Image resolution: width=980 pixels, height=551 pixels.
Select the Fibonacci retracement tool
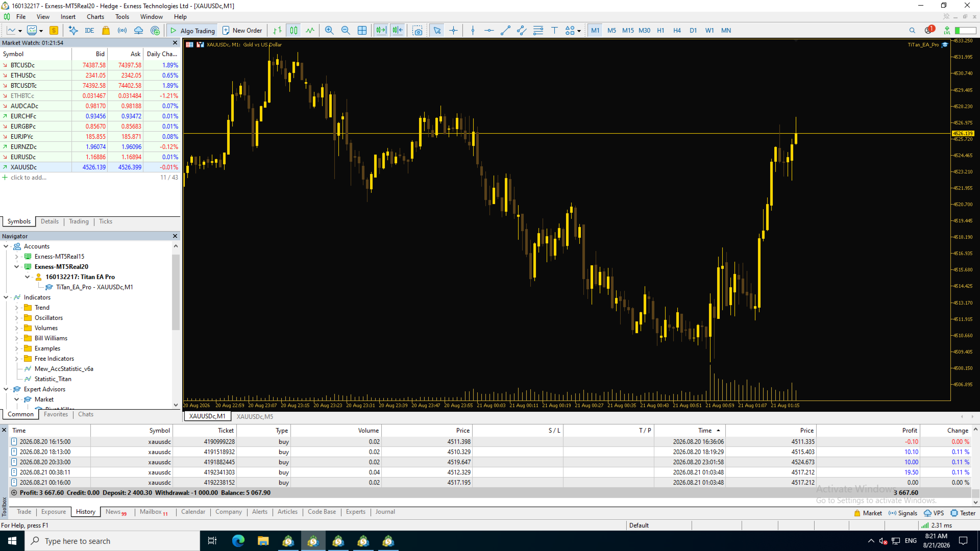tap(538, 31)
